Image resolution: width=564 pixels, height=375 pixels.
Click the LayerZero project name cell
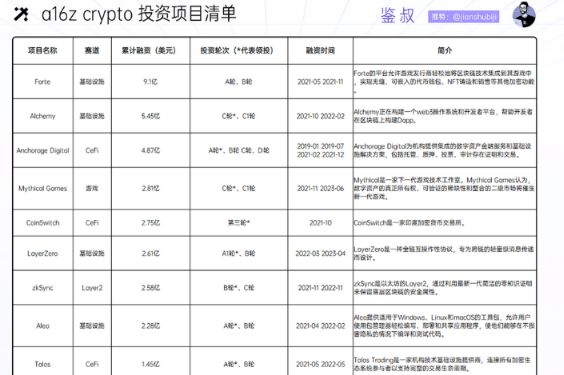42,253
